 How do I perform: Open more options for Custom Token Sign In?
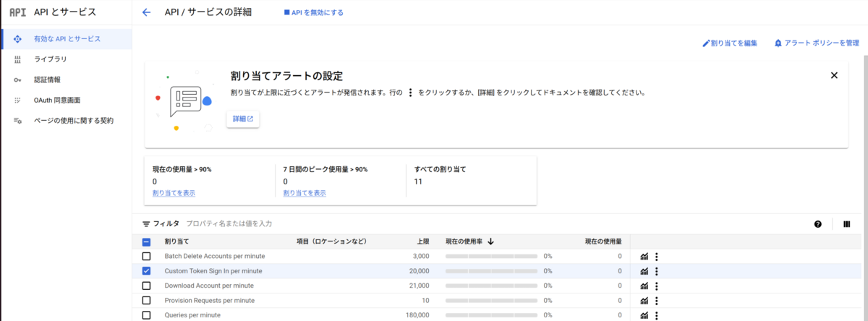tap(657, 271)
